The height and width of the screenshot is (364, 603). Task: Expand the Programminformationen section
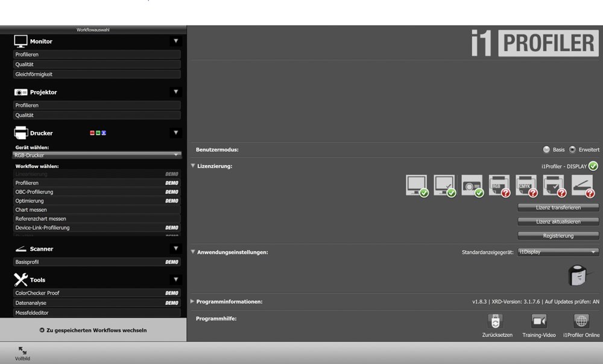point(192,301)
